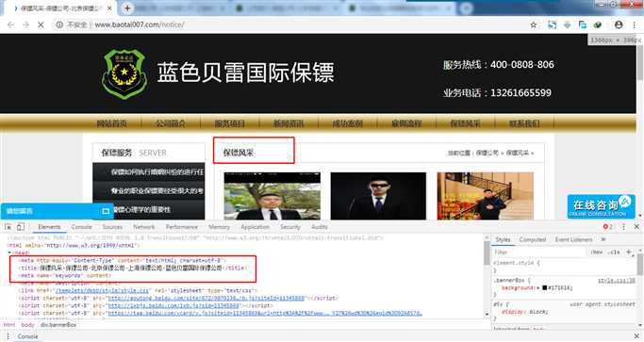This screenshot has height=342, width=644.
Task: Open 公司简介 in the navigation bar
Action: (171, 123)
